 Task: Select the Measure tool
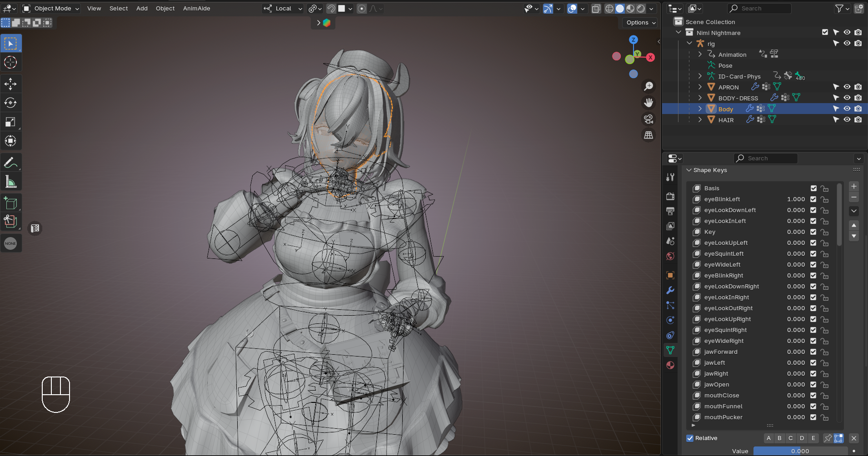point(11,181)
